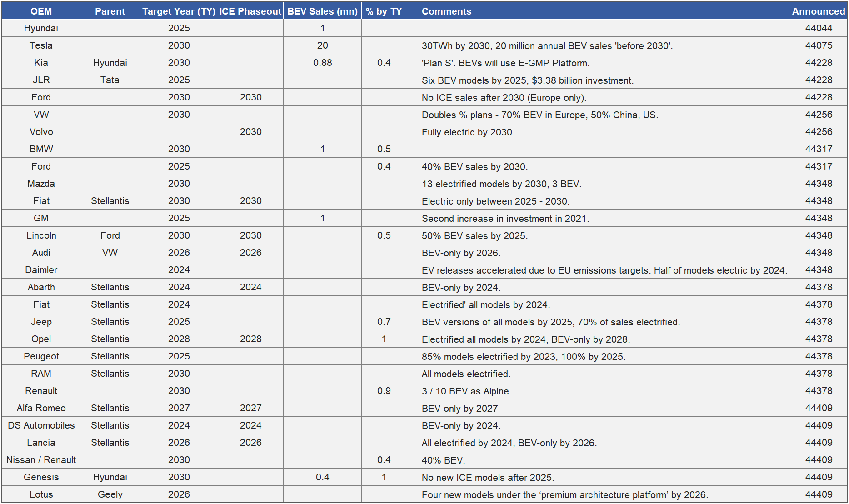Select the Alfa Romeo target year 2027
Viewport: 849px width, 504px height.
click(179, 408)
